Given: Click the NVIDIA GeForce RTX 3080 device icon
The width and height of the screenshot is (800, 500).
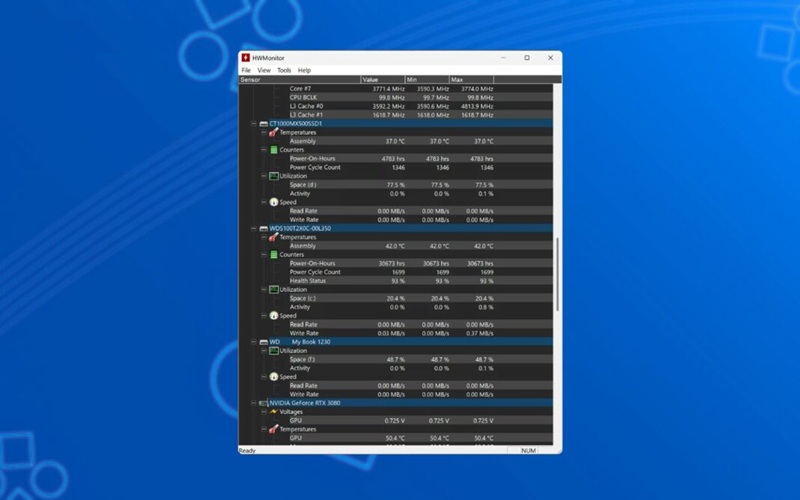Looking at the screenshot, I should (264, 403).
